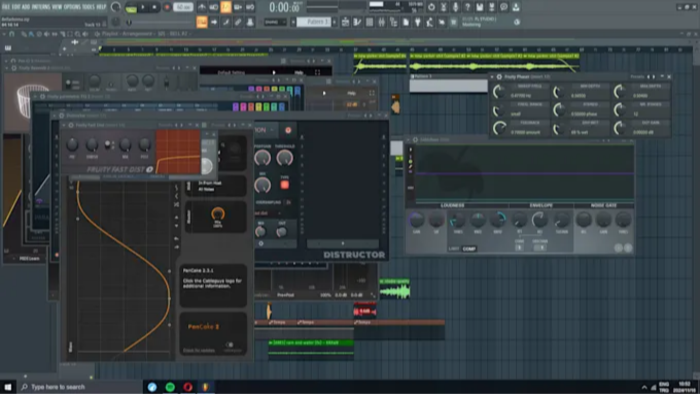This screenshot has width=700, height=394.
Task: Click the Fruity Phaser Stereo knob
Action: tap(559, 110)
